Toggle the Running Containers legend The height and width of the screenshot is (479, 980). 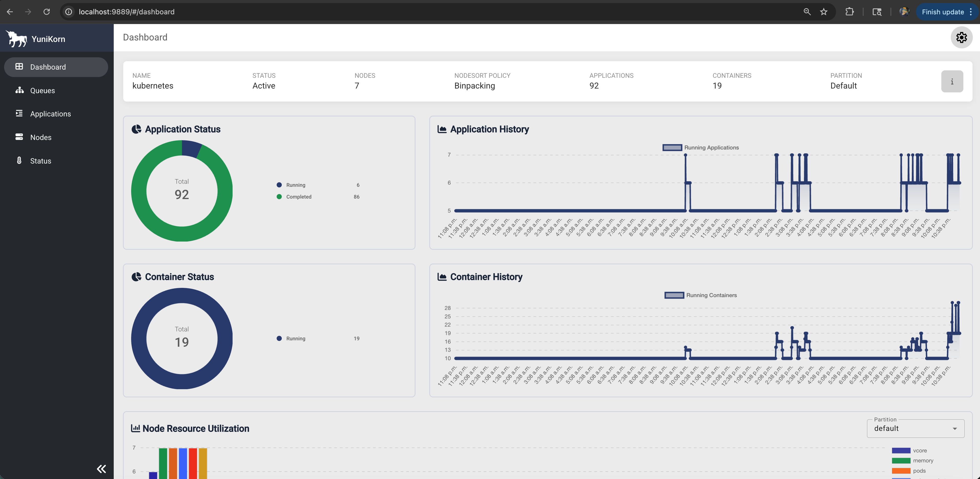(x=674, y=295)
